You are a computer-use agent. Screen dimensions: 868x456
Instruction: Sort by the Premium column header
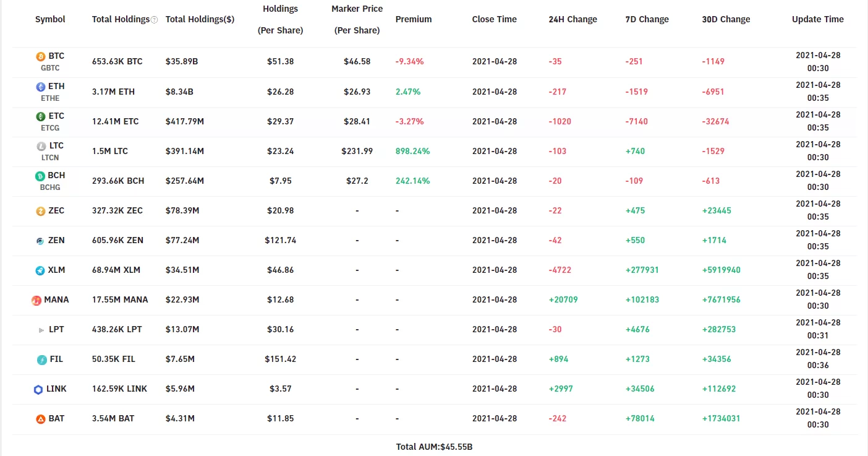[414, 19]
